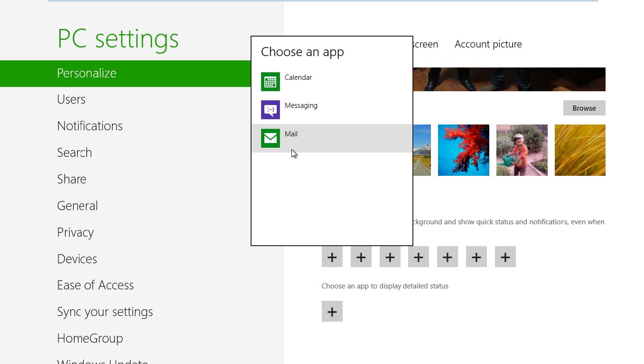644x364 pixels.
Task: Select the red coral picture thumbnail
Action: (463, 150)
